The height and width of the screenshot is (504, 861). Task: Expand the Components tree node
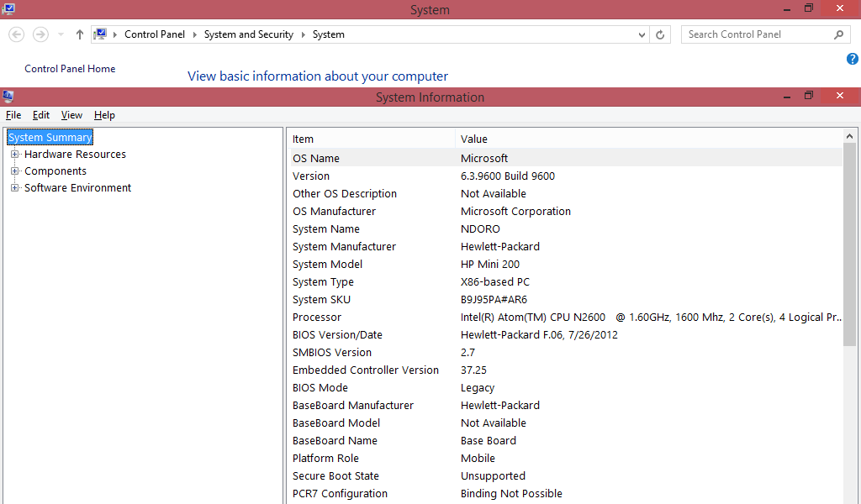pyautogui.click(x=14, y=171)
